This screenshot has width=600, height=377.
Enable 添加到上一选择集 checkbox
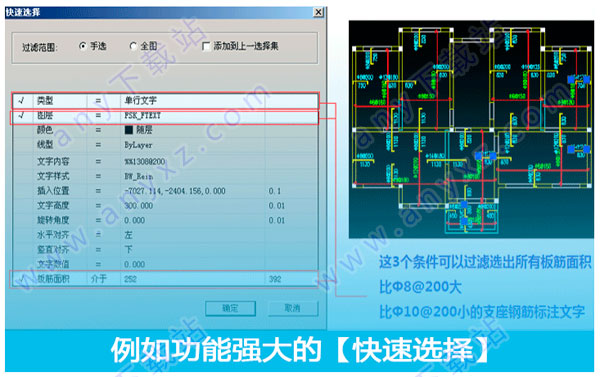coord(206,46)
